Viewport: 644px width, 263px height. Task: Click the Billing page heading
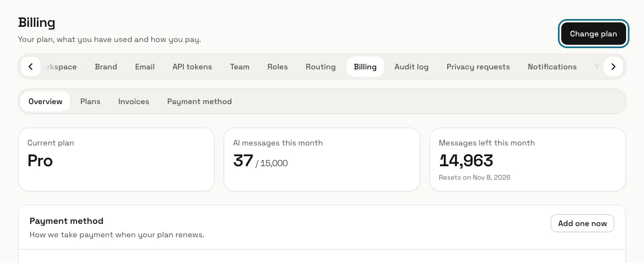click(x=36, y=22)
